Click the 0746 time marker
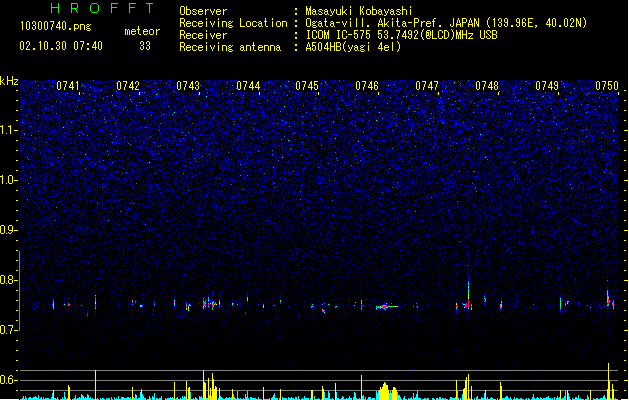Image resolution: width=629 pixels, height=400 pixels. [367, 86]
